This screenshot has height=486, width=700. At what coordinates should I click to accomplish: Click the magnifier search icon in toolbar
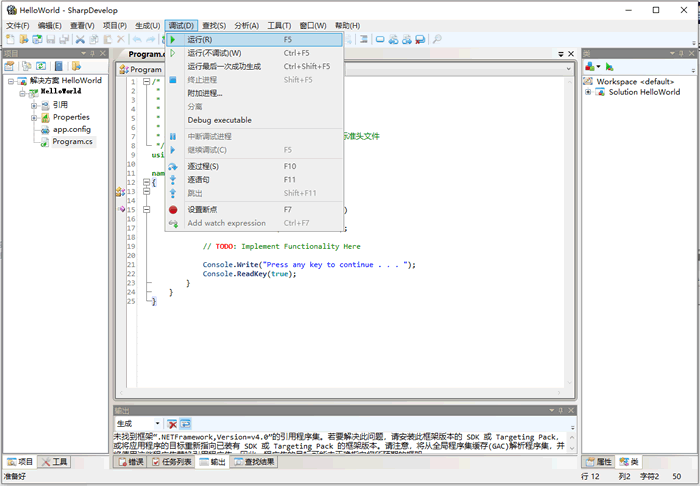pyautogui.click(x=437, y=39)
